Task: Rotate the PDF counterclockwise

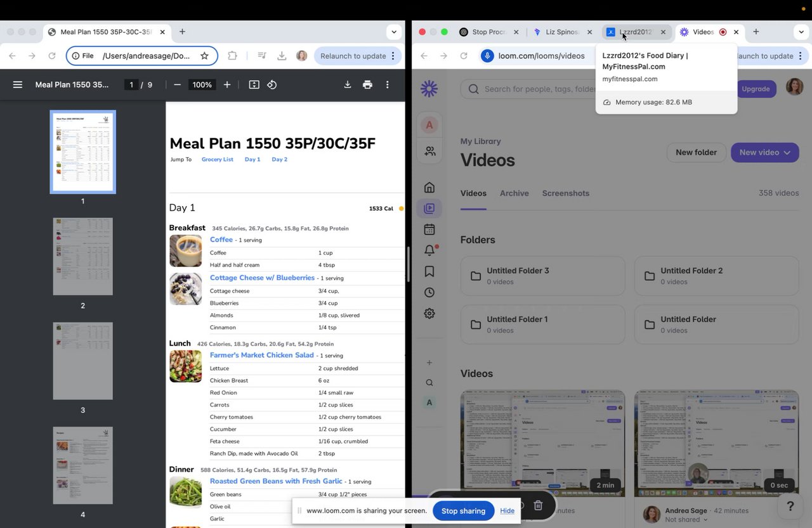Action: tap(272, 84)
